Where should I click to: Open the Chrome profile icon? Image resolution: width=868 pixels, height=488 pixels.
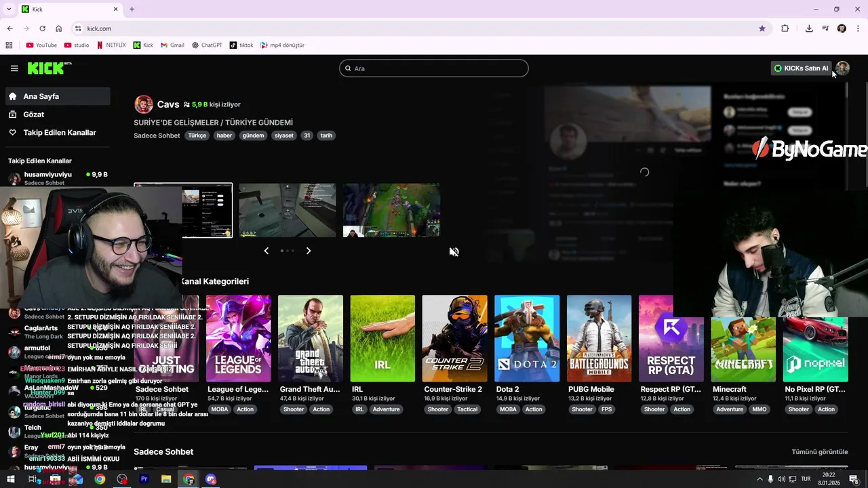pyautogui.click(x=842, y=28)
